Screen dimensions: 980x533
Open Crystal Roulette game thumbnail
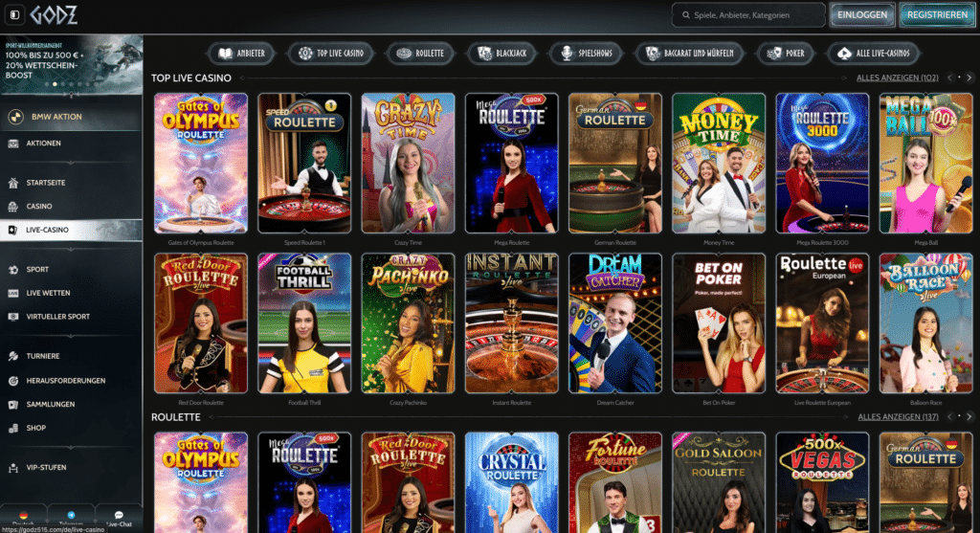click(x=511, y=482)
